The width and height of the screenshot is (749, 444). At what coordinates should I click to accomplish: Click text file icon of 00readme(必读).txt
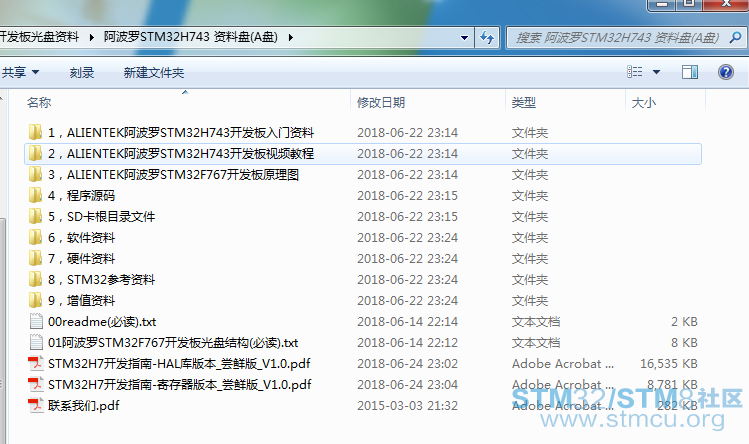(36, 321)
